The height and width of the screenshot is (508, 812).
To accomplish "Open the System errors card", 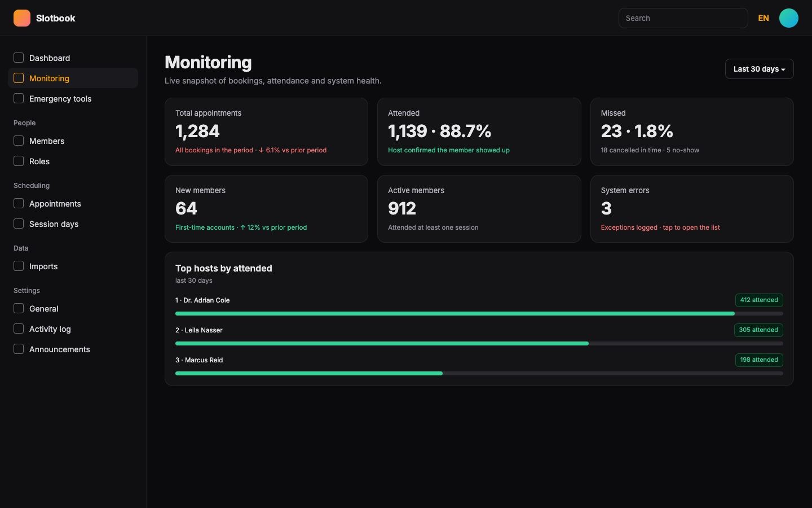I will pos(692,209).
